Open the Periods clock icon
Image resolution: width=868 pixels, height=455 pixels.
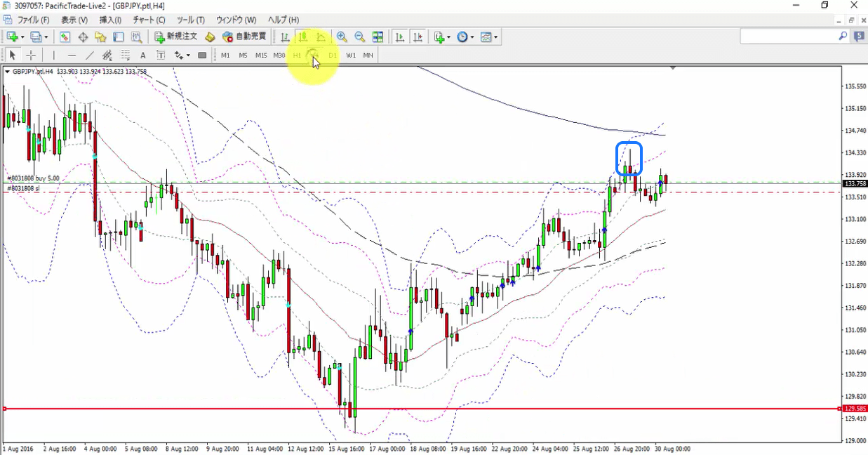coord(462,37)
